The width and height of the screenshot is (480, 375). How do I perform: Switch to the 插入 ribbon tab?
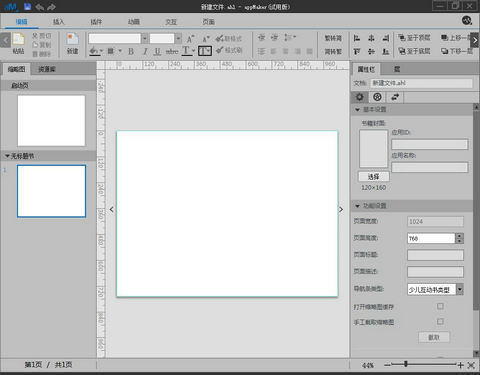(58, 22)
